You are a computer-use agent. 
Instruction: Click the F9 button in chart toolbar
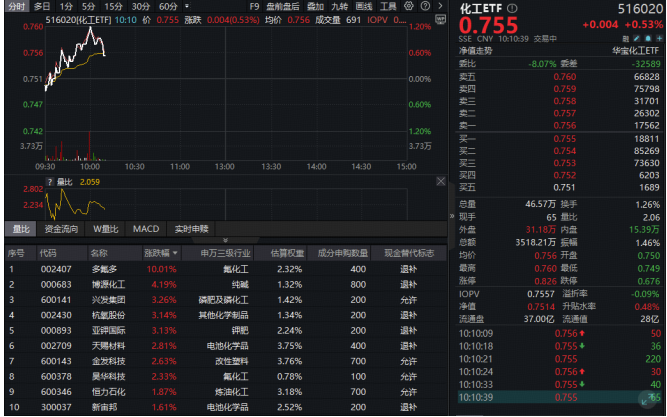point(254,6)
